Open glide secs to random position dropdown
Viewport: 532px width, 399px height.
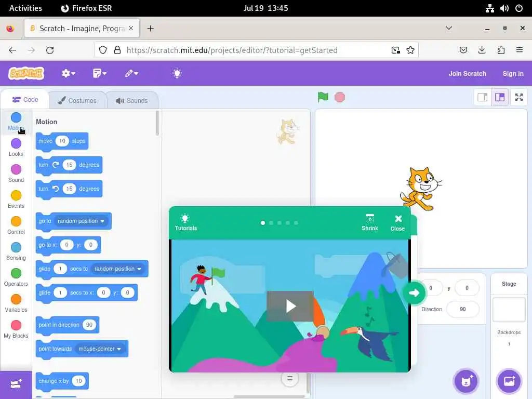pos(118,269)
